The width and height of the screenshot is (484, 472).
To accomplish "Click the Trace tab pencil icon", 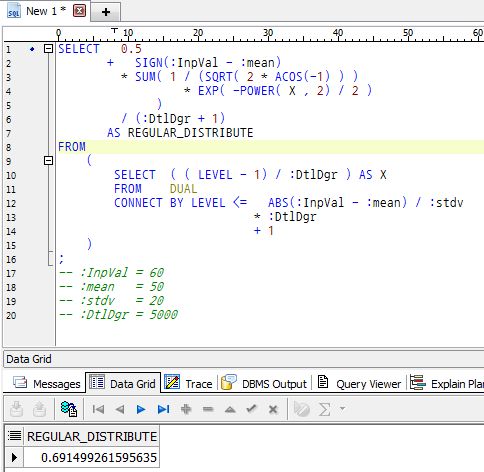I will (x=172, y=383).
